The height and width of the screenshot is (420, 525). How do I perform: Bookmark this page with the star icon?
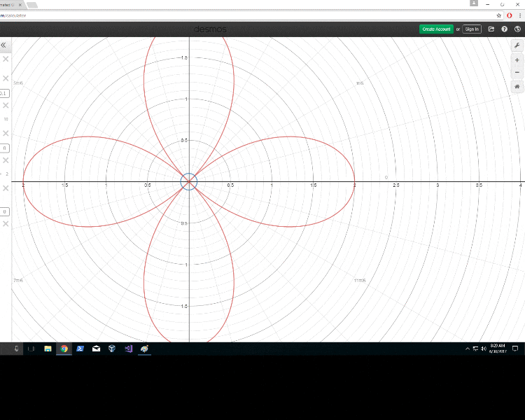click(499, 15)
